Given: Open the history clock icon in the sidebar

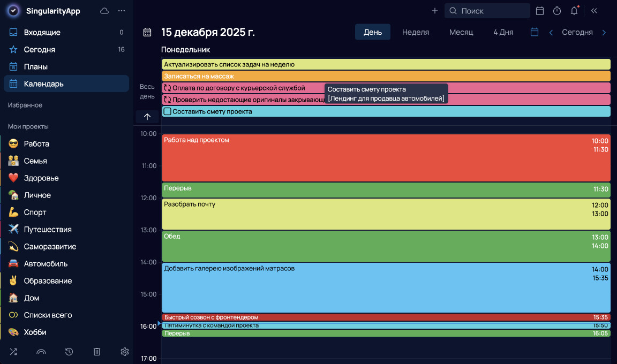Looking at the screenshot, I should pos(69,352).
